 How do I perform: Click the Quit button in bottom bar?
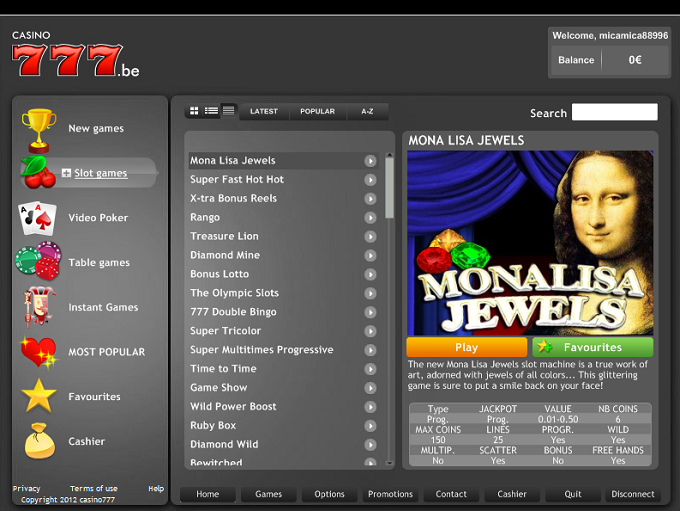click(573, 494)
